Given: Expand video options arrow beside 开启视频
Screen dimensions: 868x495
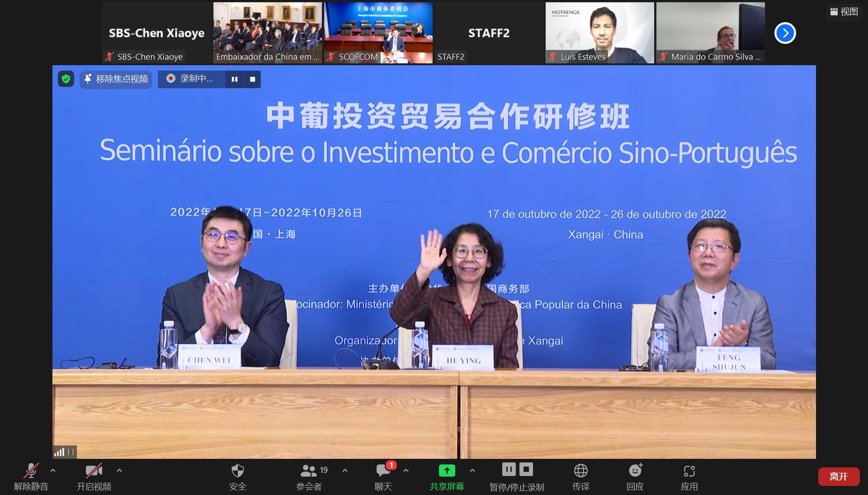Looking at the screenshot, I should coord(119,471).
